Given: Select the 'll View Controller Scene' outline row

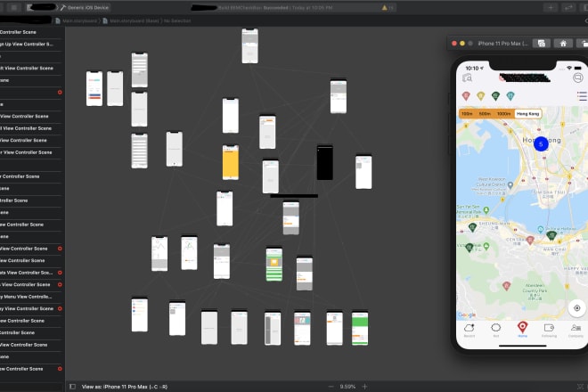Looking at the screenshot, I should 31,128.
